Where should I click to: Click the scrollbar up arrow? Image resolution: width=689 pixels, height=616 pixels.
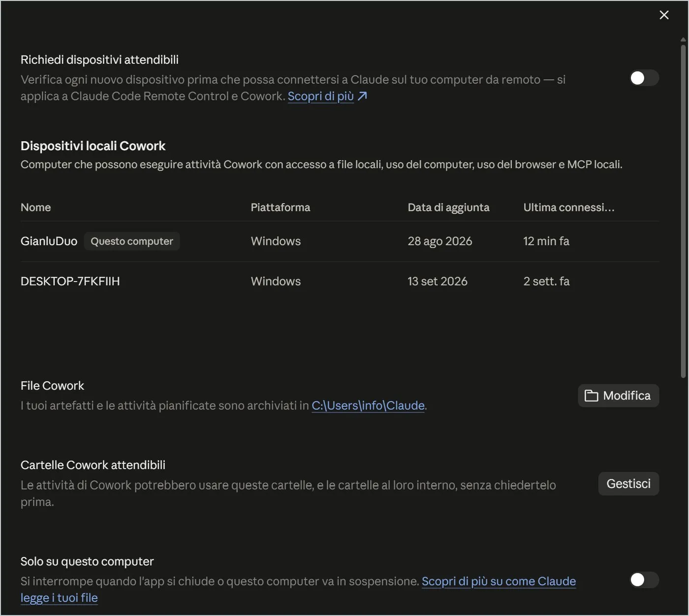(x=683, y=40)
